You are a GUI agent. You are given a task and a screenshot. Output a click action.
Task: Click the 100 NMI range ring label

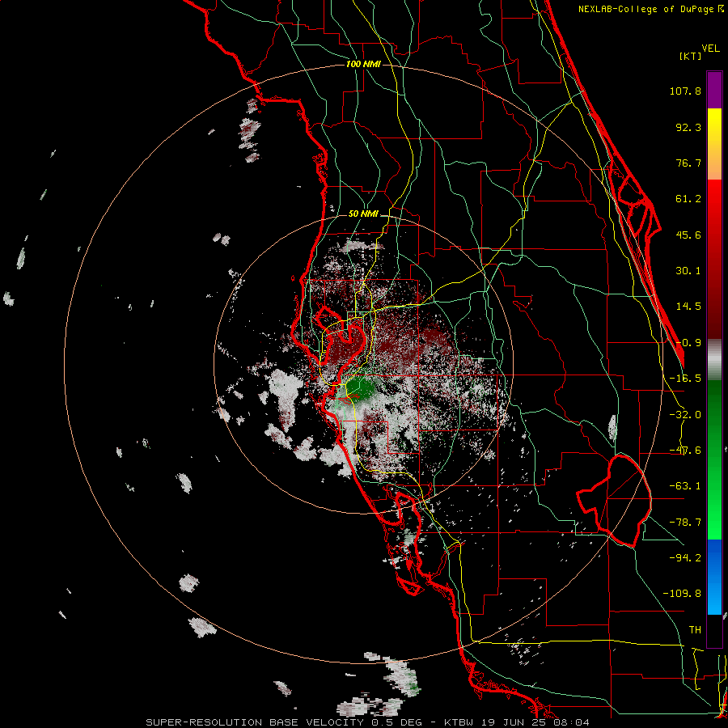(363, 64)
